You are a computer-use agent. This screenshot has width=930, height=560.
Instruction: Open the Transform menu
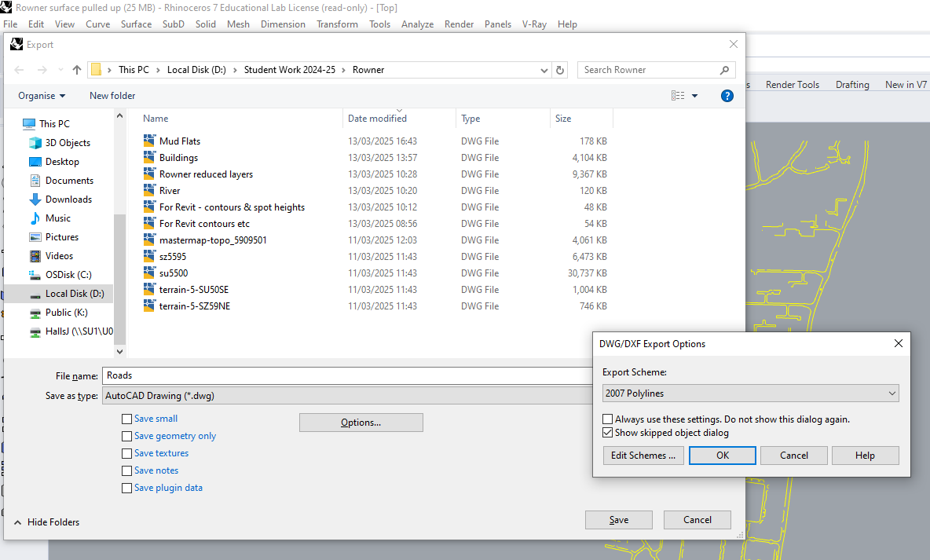pos(337,24)
